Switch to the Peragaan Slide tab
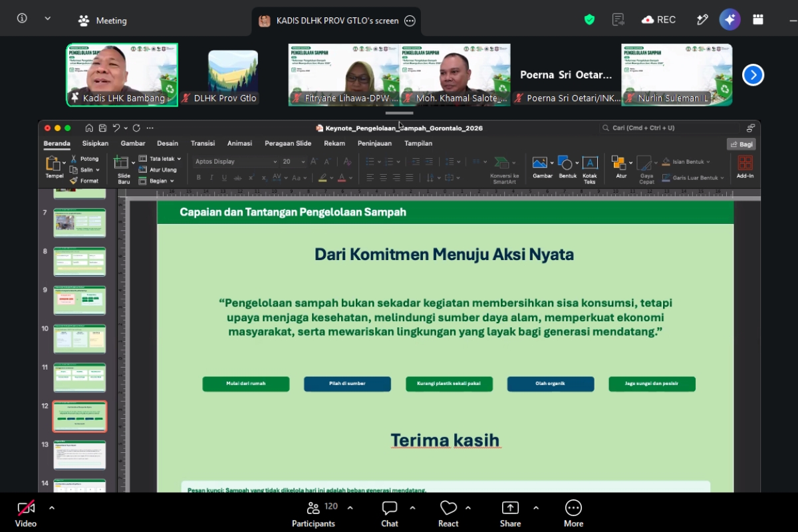 tap(288, 143)
